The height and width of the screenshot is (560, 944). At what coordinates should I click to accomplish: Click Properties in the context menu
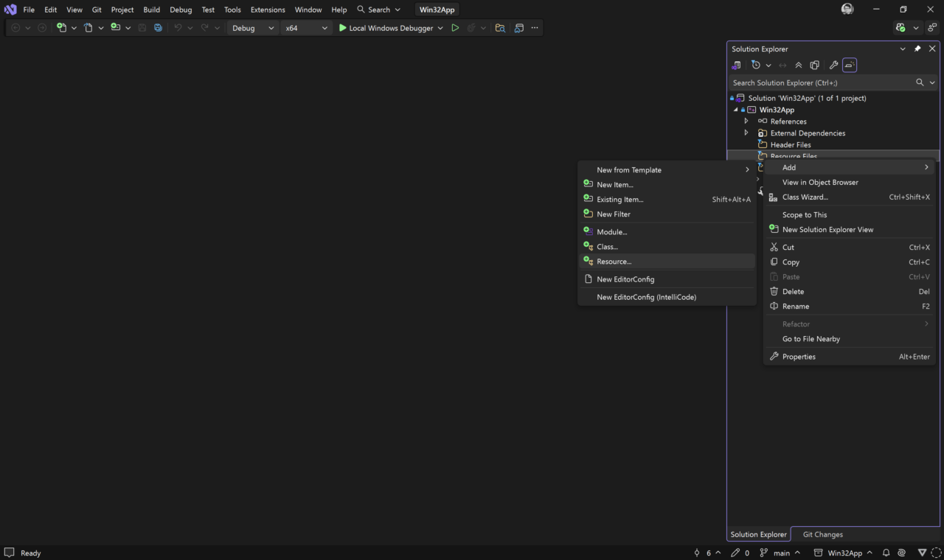coord(799,357)
